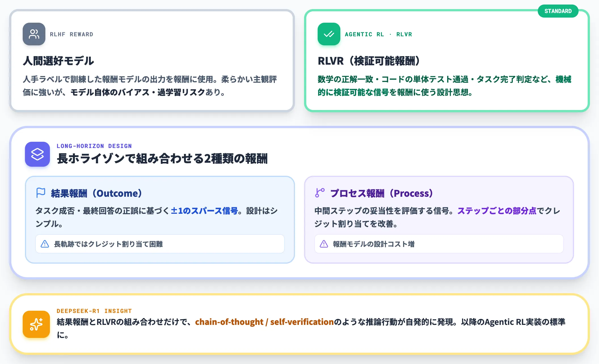The width and height of the screenshot is (599, 364).
Task: Click the heading プロセス報酬（Process）
Action: (x=382, y=193)
